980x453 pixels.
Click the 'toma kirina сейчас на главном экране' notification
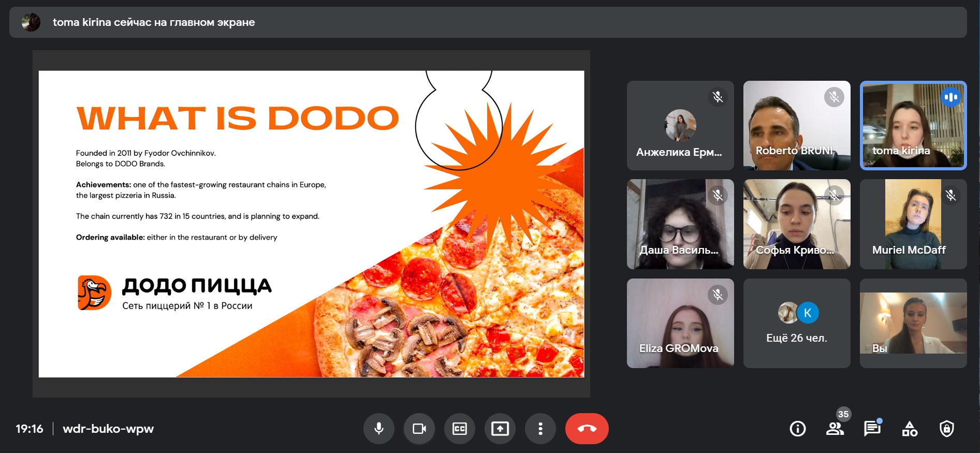point(488,22)
